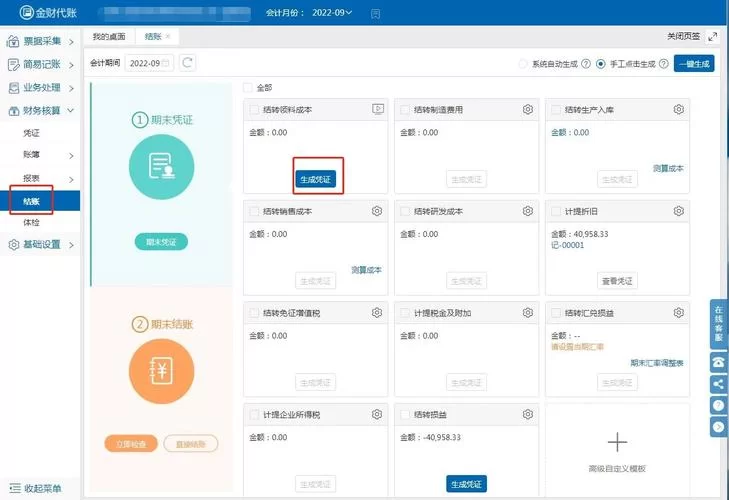Click help icon next to 手工点击生成
Viewport: 729px width, 500px height.
coord(663,64)
